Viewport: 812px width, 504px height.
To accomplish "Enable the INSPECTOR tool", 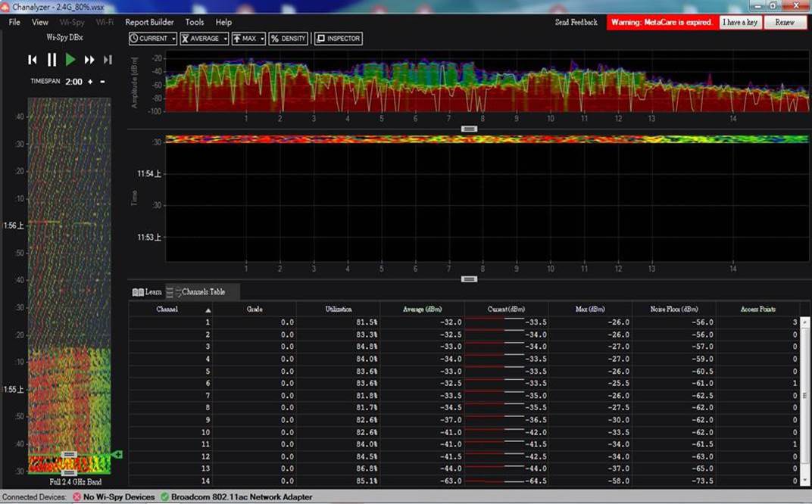I will coord(338,39).
